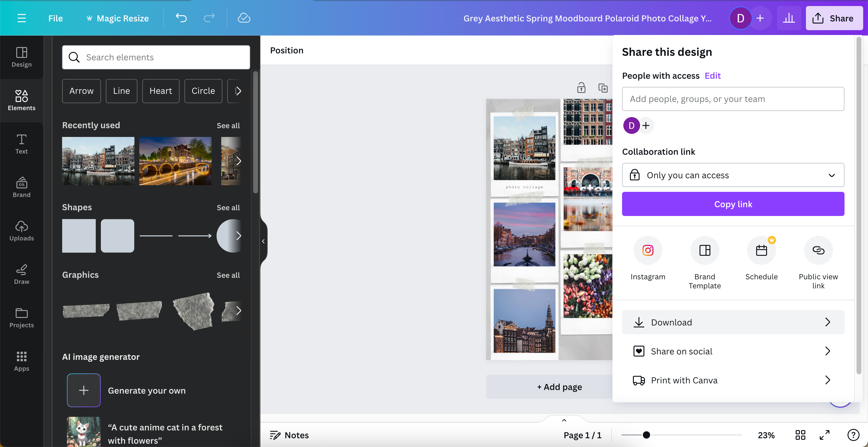
Task: Open the Only you can access dropdown
Action: (733, 175)
